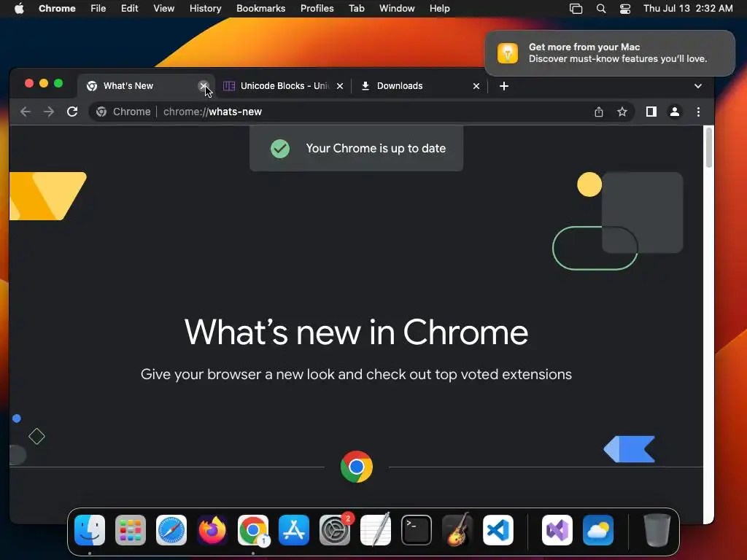The height and width of the screenshot is (560, 747).
Task: Click the Chrome logo on the page
Action: coord(356,467)
